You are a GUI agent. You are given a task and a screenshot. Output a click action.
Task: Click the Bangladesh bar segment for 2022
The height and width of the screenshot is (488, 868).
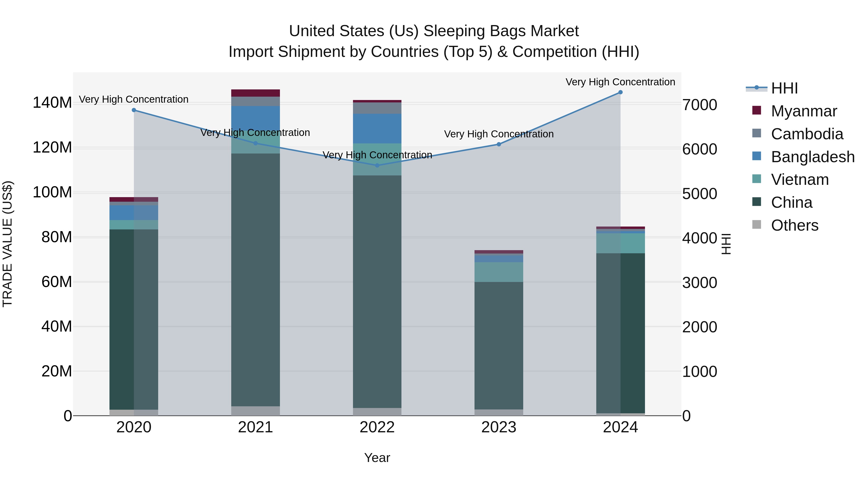[377, 129]
